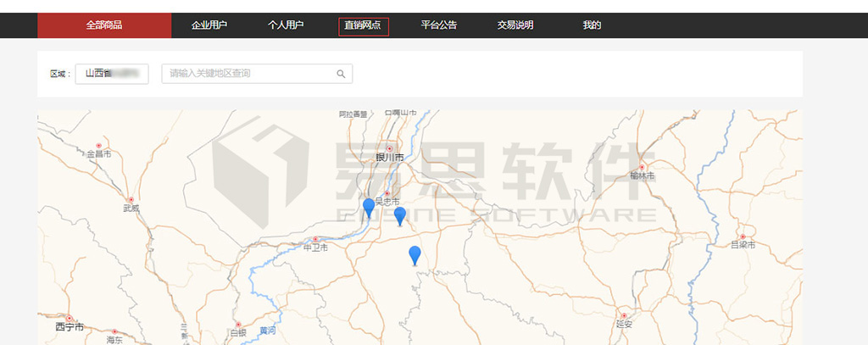Focus the region keyword search field

250,74
